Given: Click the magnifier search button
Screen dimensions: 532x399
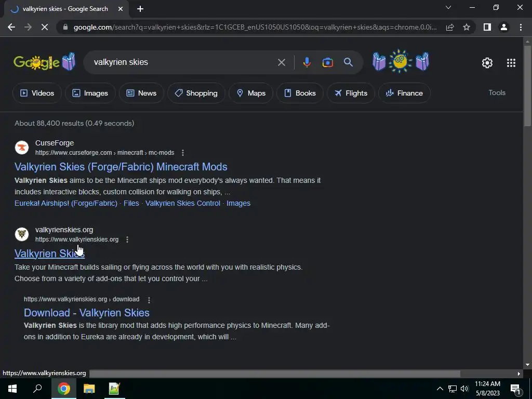Looking at the screenshot, I should [x=348, y=62].
